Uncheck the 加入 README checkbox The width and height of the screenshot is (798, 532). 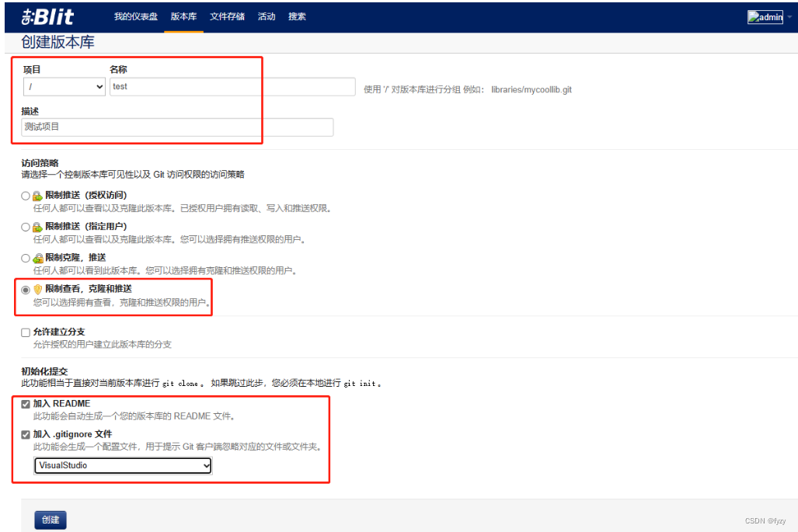[x=26, y=403]
